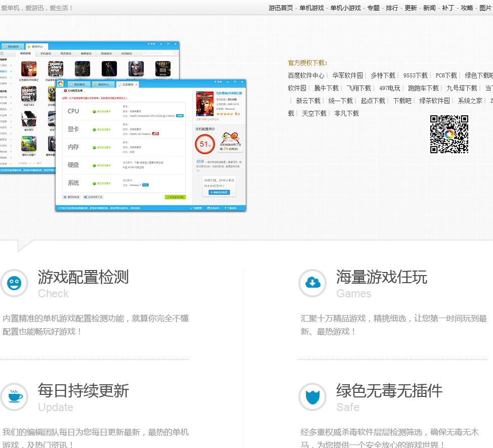Click the 飞翔下载 link
This screenshot has width=493, height=448.
pos(358,88)
